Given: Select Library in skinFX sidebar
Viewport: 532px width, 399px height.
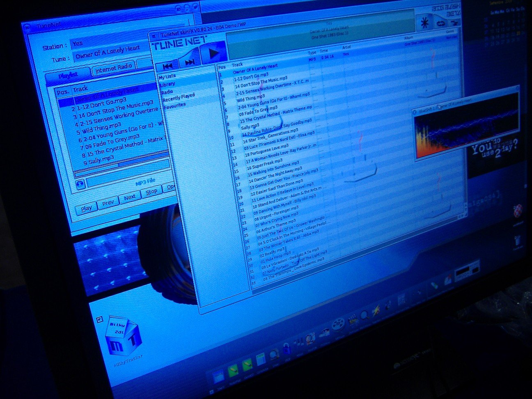Looking at the screenshot, I should click(167, 84).
